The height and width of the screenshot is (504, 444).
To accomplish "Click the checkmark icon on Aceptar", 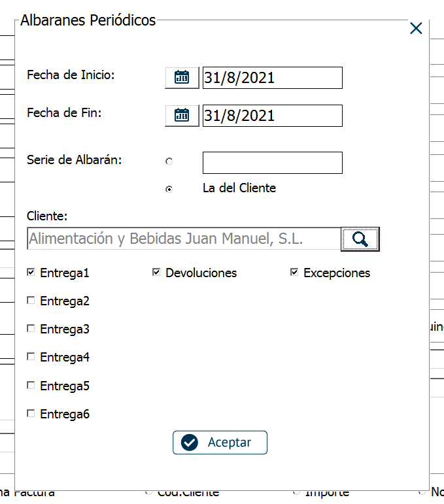I will tap(190, 443).
